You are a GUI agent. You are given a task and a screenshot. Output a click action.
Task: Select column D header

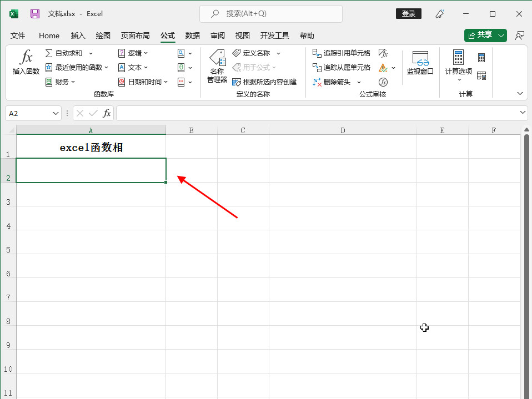point(343,130)
